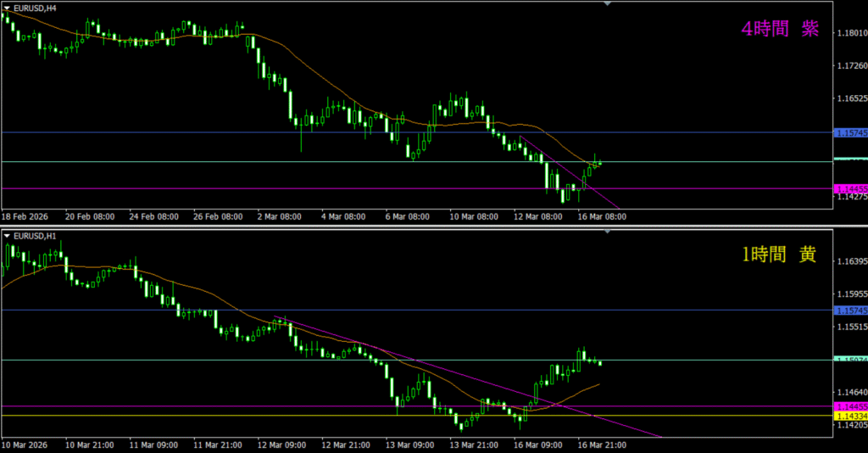Click the chart shift marker atop H4 chart
The image size is (868, 453).
click(x=607, y=3)
